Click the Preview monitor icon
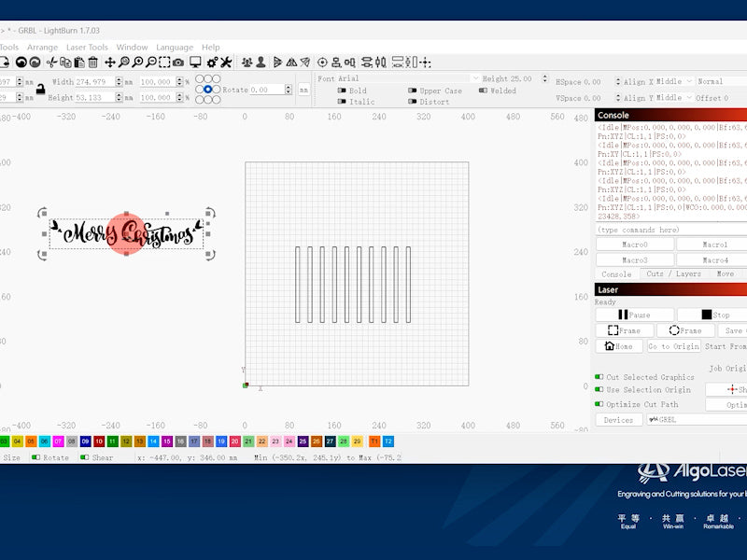Screen dimensions: 747x560 click(x=195, y=63)
